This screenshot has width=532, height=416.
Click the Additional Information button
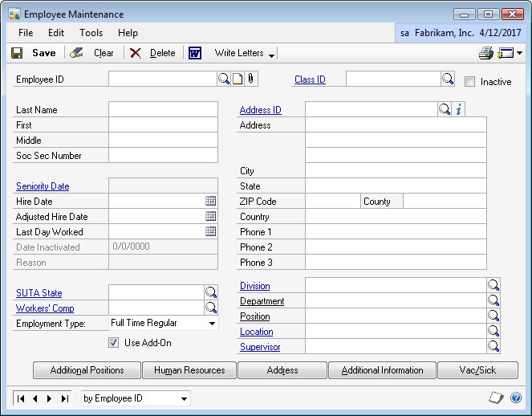pos(383,370)
